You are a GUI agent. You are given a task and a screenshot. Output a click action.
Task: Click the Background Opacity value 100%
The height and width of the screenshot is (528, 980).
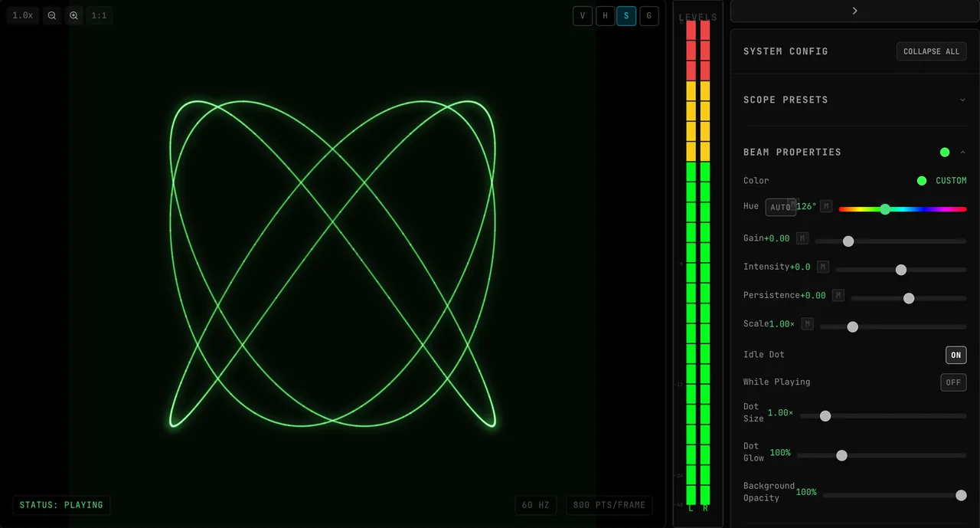tap(806, 492)
